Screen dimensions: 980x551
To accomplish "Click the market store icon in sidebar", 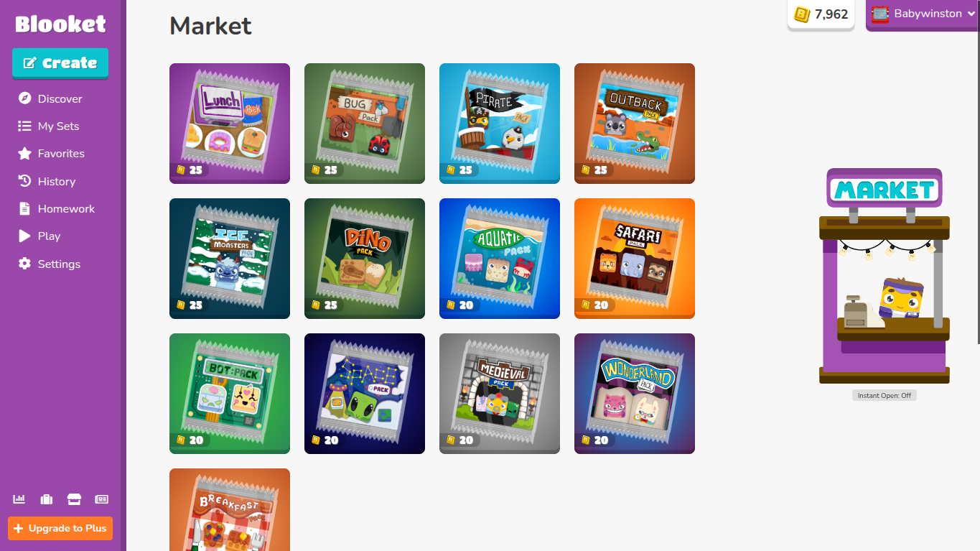I will 74,499.
